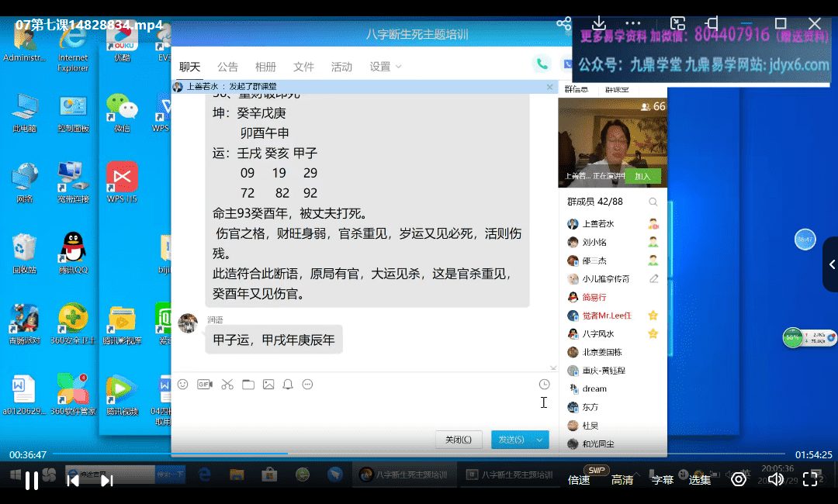Switch to the 公告 tab
Image resolution: width=838 pixels, height=504 pixels.
(x=227, y=67)
